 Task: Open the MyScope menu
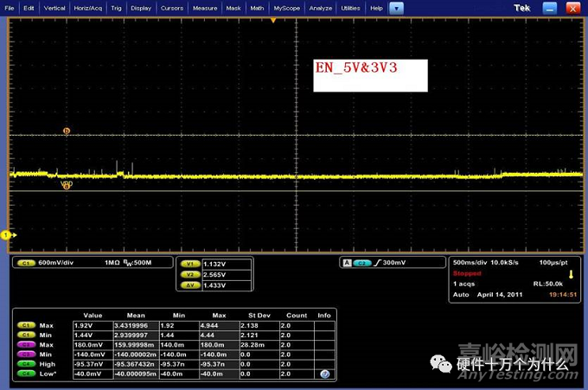286,8
